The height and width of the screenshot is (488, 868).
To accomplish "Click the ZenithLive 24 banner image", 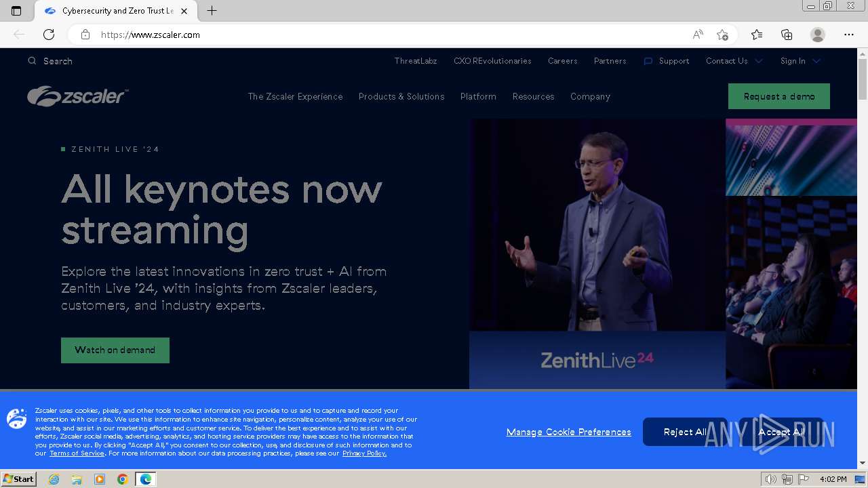I will pyautogui.click(x=597, y=360).
